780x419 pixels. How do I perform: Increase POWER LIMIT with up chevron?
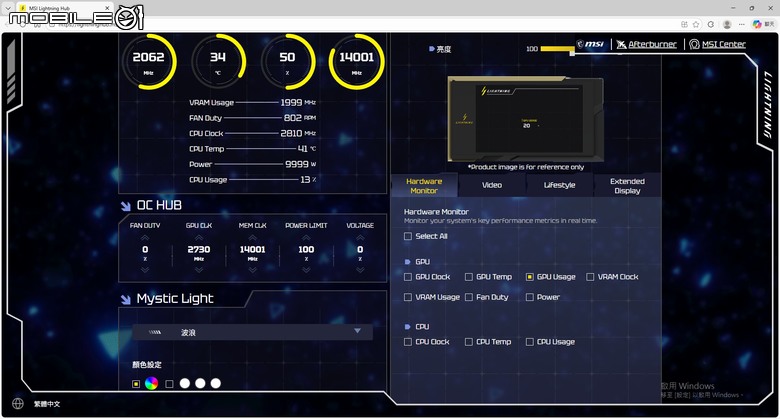[x=306, y=237]
